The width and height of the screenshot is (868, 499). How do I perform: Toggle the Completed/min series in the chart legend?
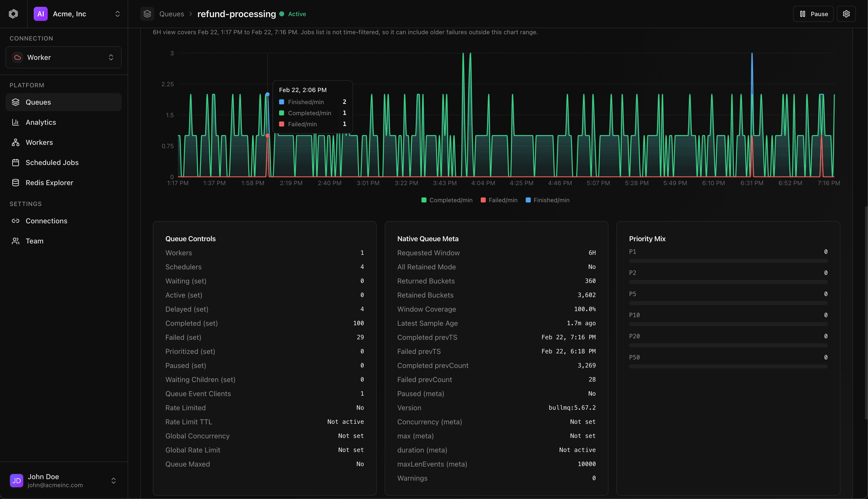coord(447,200)
